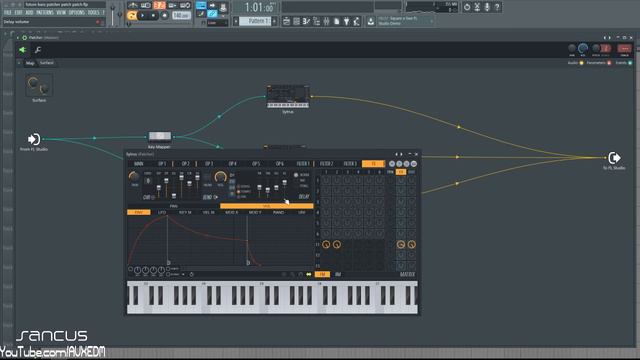This screenshot has height=360, width=640.
Task: Click Patcher's wrench settings icon
Action: point(38,50)
